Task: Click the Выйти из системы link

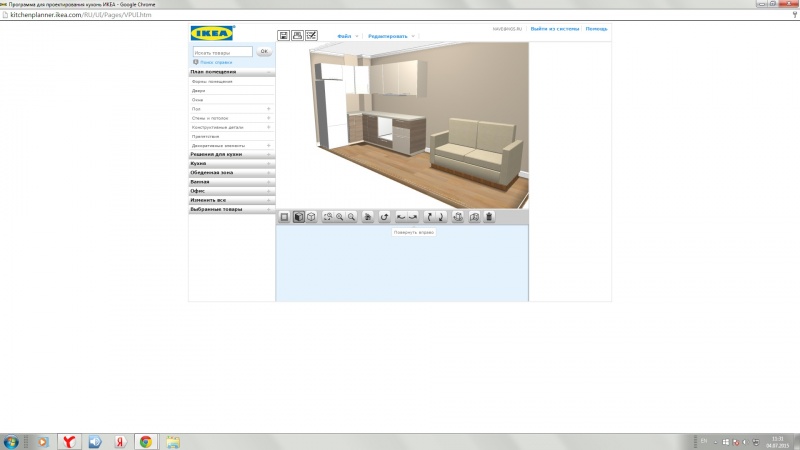Action: pos(555,29)
